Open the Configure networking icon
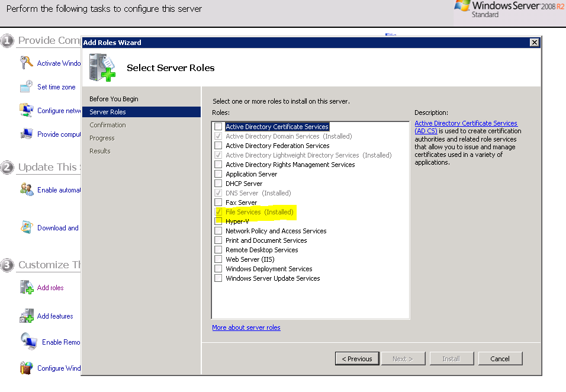Image resolution: width=566 pixels, height=392 pixels. (x=26, y=110)
